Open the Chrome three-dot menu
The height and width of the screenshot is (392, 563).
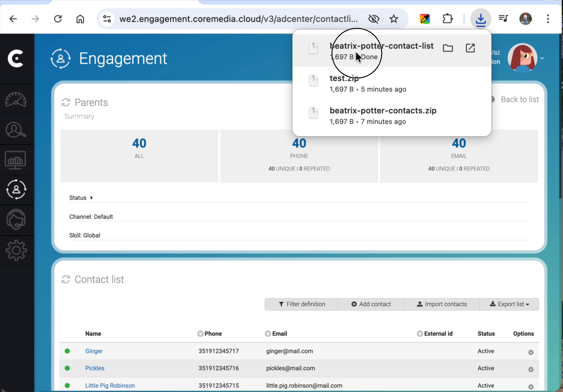click(x=548, y=19)
